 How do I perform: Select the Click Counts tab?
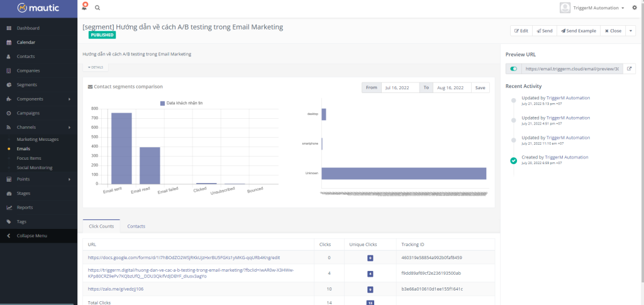[101, 226]
